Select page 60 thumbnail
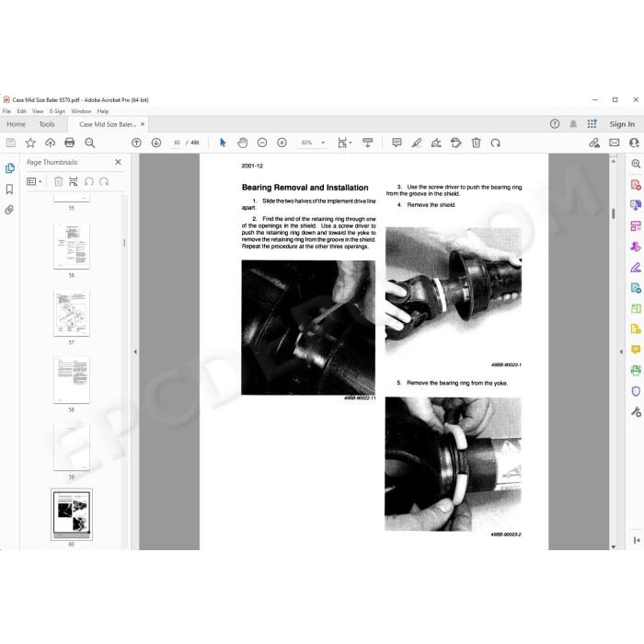The width and height of the screenshot is (644, 644). pos(72,514)
